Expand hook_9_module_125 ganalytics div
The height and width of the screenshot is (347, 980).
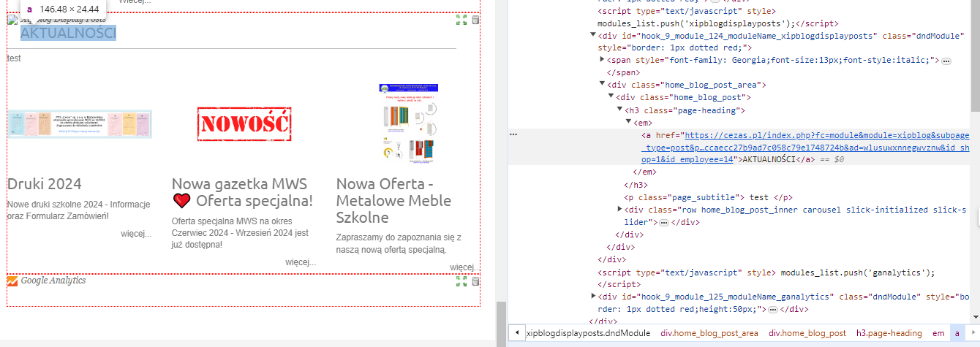593,296
